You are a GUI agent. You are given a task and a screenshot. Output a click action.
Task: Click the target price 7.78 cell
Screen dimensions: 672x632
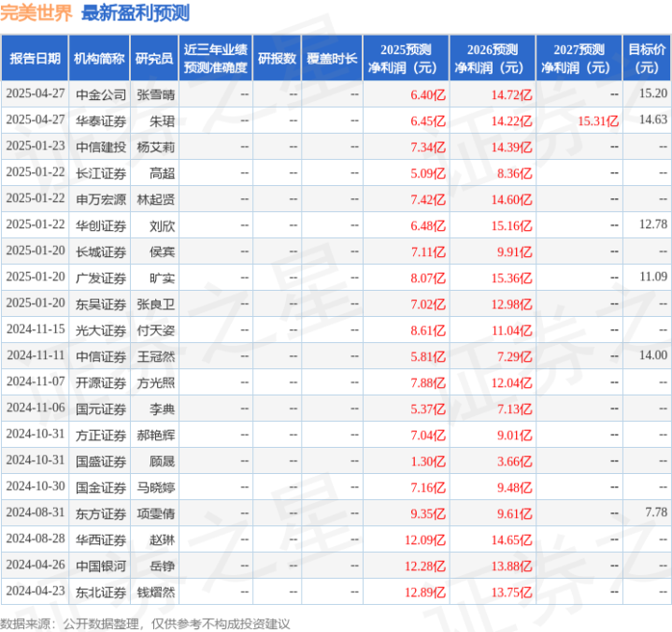655,512
